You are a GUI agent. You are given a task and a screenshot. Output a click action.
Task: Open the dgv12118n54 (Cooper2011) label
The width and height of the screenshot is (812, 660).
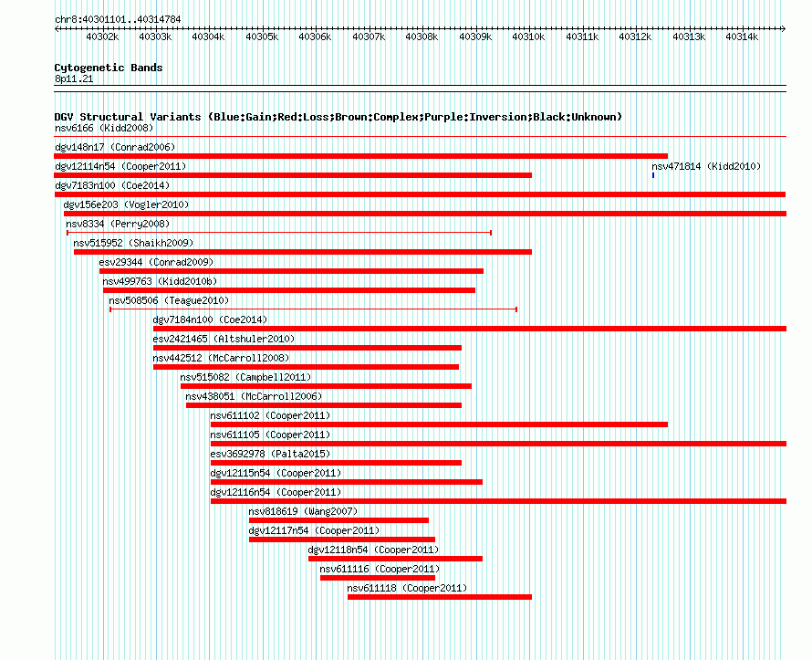coord(373,550)
